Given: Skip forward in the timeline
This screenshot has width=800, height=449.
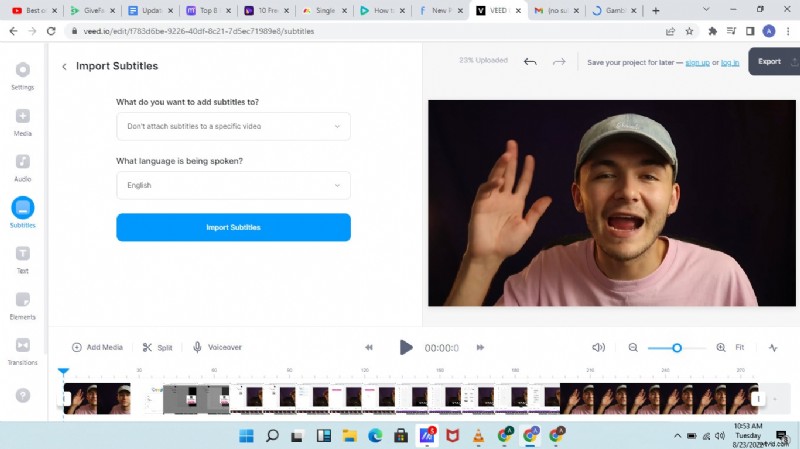Looking at the screenshot, I should pyautogui.click(x=480, y=347).
